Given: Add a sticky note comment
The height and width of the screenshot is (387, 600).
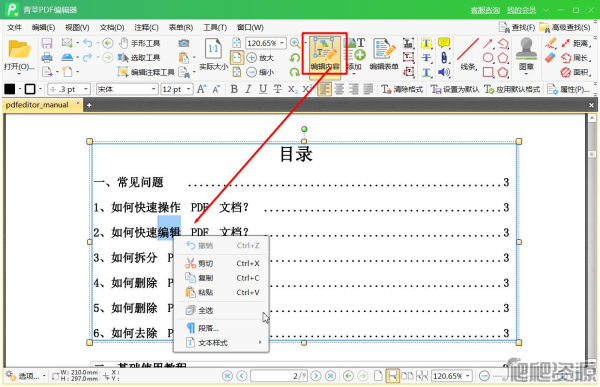Looking at the screenshot, I should [443, 43].
